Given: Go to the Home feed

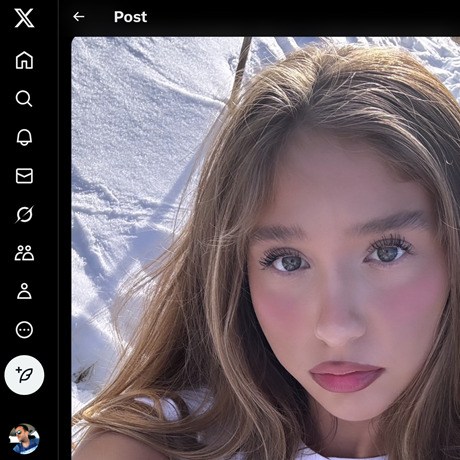Looking at the screenshot, I should pyautogui.click(x=24, y=60).
